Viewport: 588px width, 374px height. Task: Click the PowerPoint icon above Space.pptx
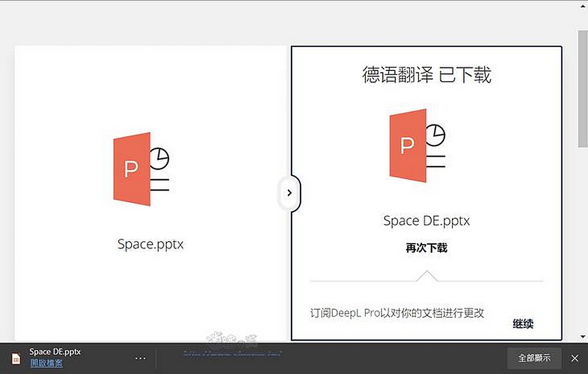pyautogui.click(x=141, y=169)
